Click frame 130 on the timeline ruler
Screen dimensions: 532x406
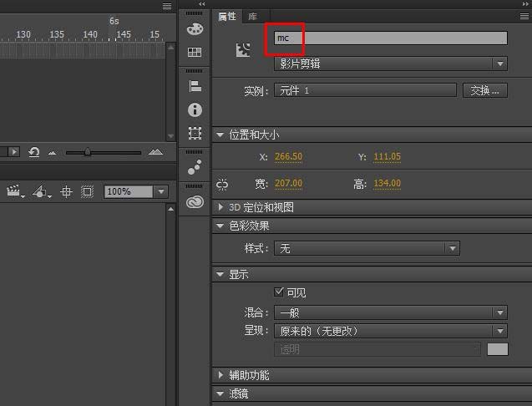click(23, 34)
